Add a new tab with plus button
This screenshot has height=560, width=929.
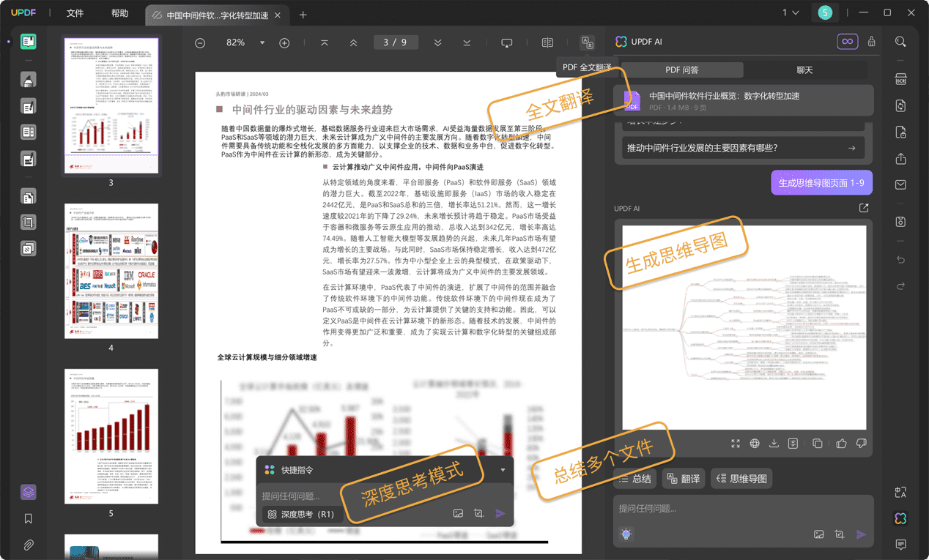[303, 15]
